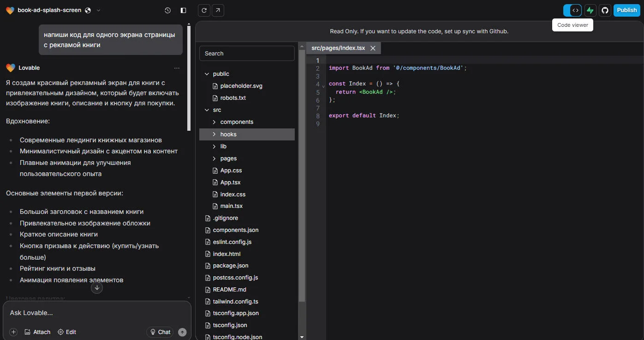Select the Edit target icon
Screen dimensions: 644x340
[60, 332]
